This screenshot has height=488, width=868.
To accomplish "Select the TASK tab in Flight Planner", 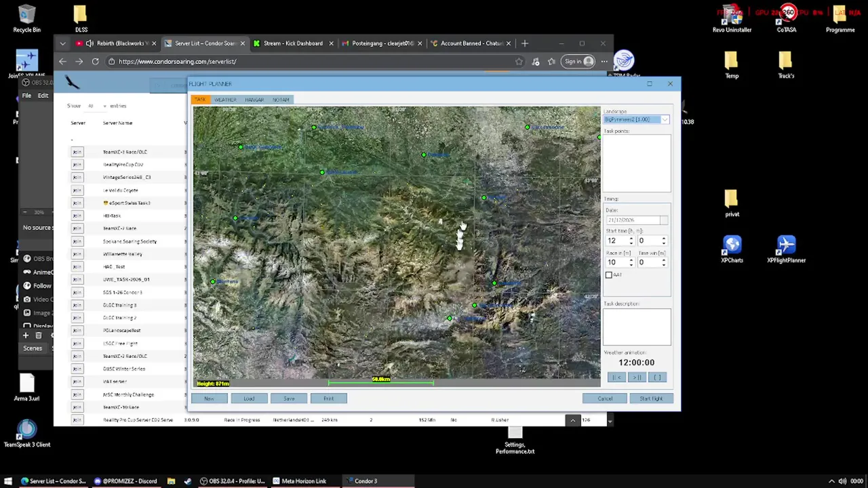I will 200,100.
